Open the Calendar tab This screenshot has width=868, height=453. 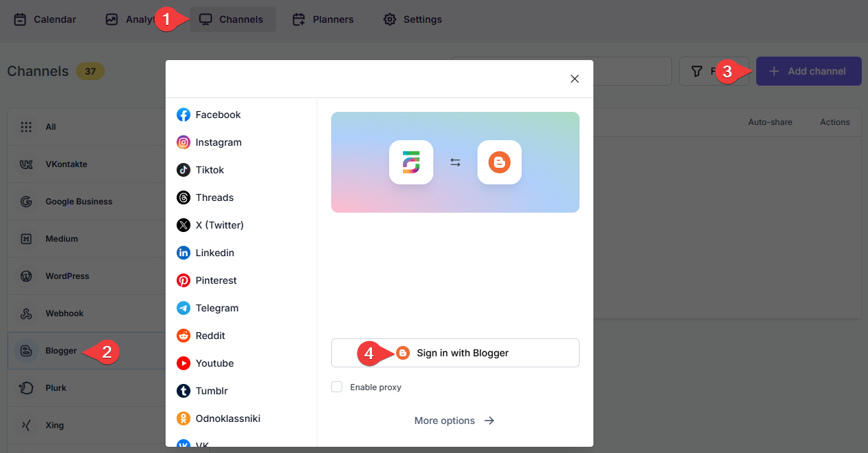[45, 19]
